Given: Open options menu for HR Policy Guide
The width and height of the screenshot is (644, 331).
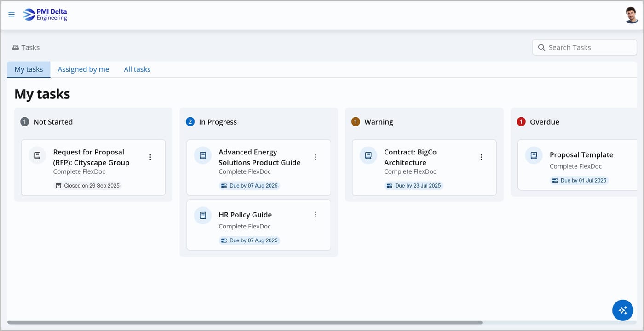Looking at the screenshot, I should 316,215.
